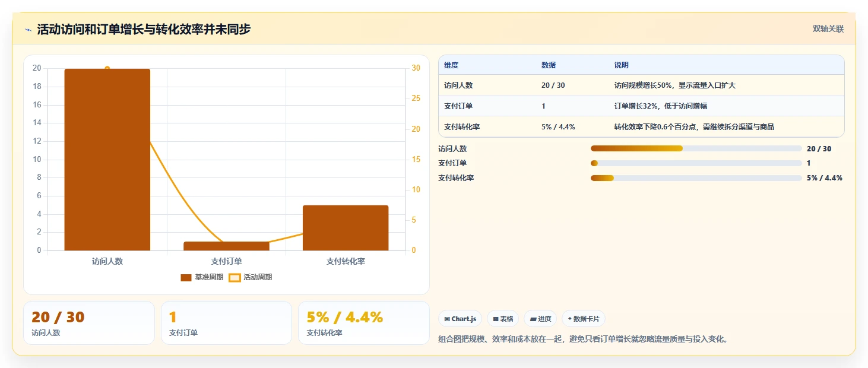Click the 表格 tag

click(x=503, y=319)
